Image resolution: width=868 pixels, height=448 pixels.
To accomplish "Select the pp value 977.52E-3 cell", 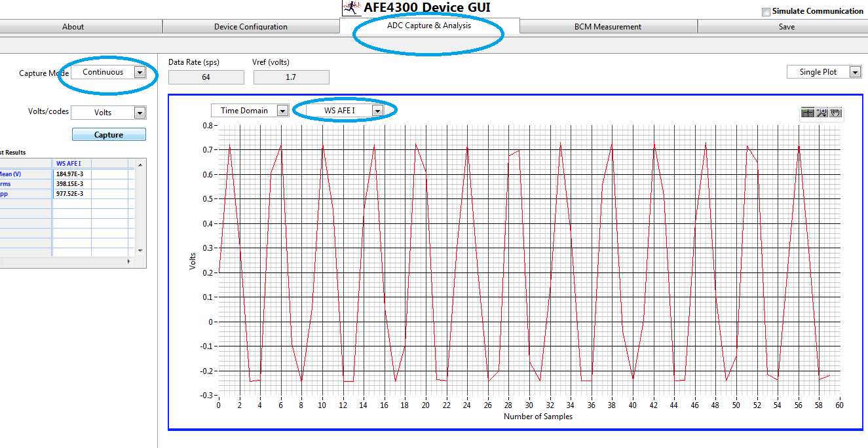I will click(x=71, y=194).
